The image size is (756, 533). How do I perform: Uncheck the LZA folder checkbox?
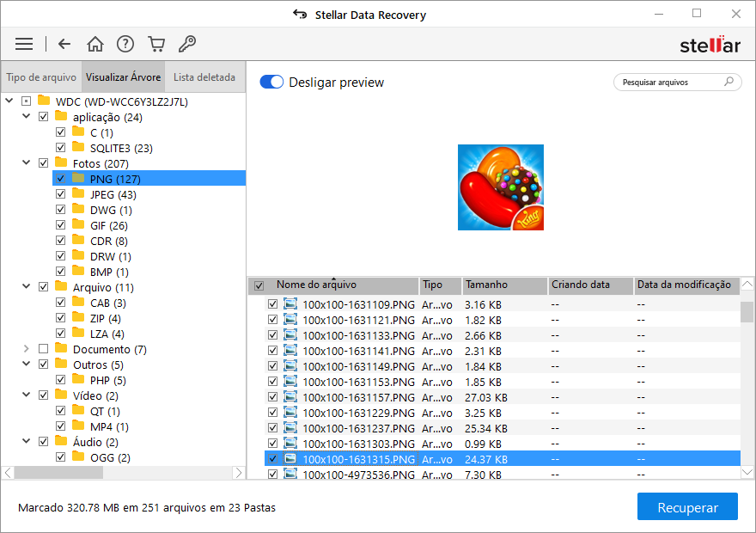(60, 334)
